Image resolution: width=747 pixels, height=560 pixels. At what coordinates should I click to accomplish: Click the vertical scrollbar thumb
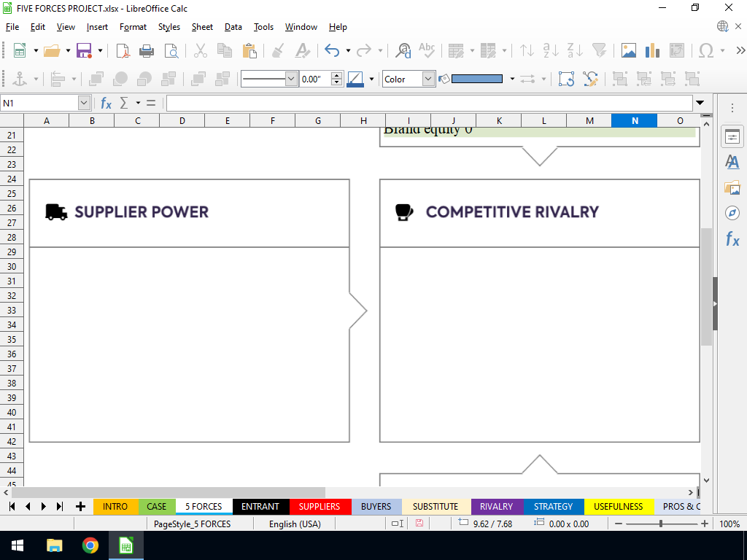click(x=706, y=287)
